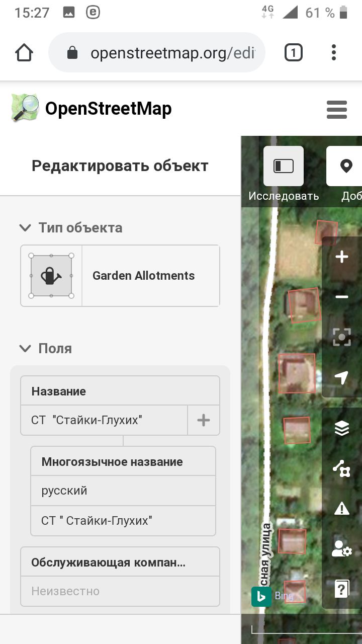This screenshot has height=644, width=362.
Task: Open the help book icon
Action: [342, 589]
